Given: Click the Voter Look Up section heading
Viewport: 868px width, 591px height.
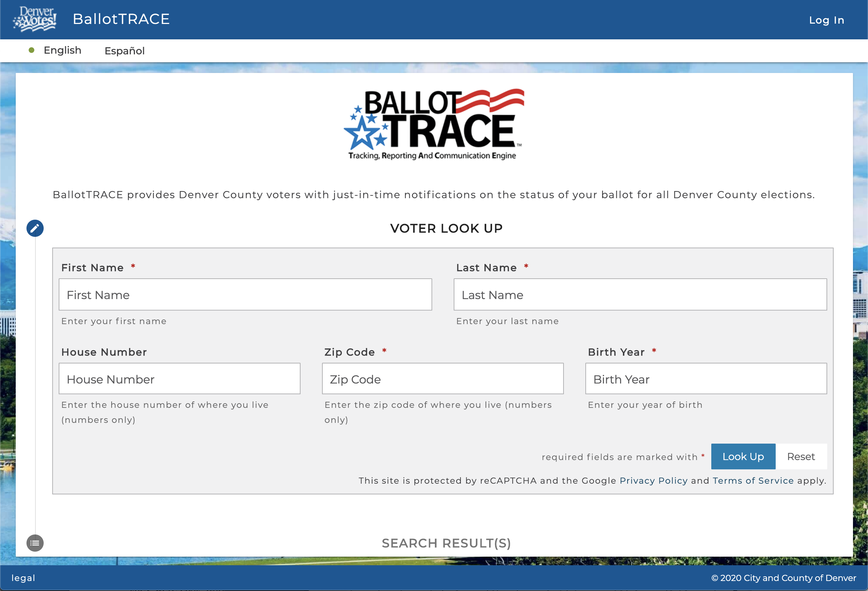Looking at the screenshot, I should coord(446,228).
